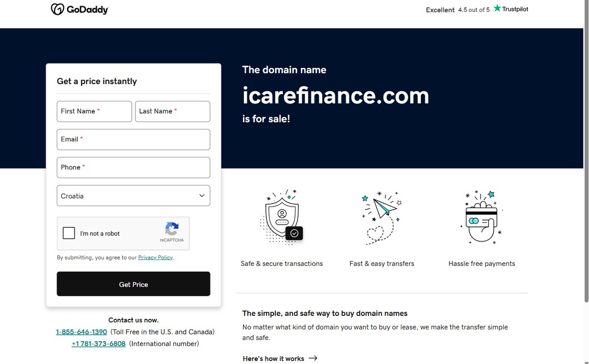Click the Get Price button
Image resolution: width=589 pixels, height=364 pixels.
134,284
